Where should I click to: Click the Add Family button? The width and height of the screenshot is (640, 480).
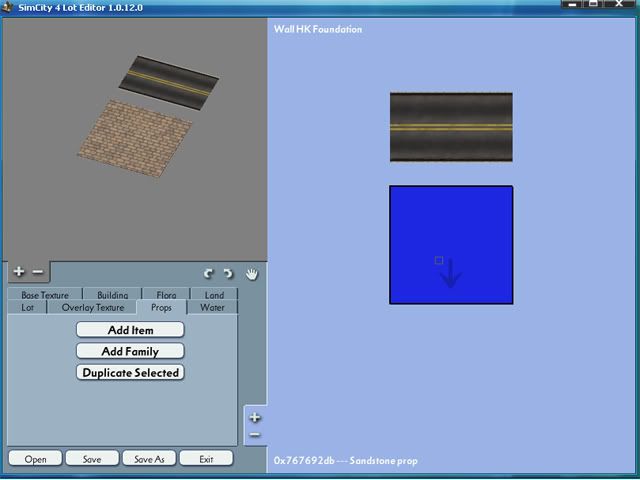point(130,351)
